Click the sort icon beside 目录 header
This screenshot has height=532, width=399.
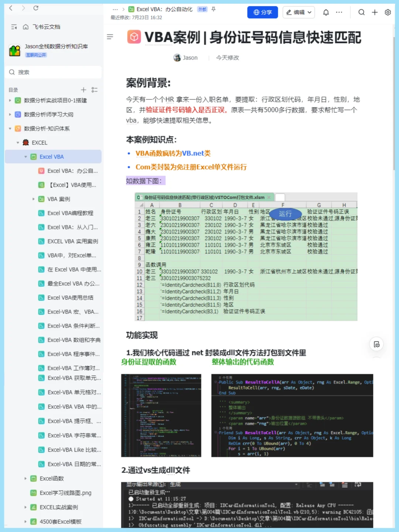[x=94, y=89]
